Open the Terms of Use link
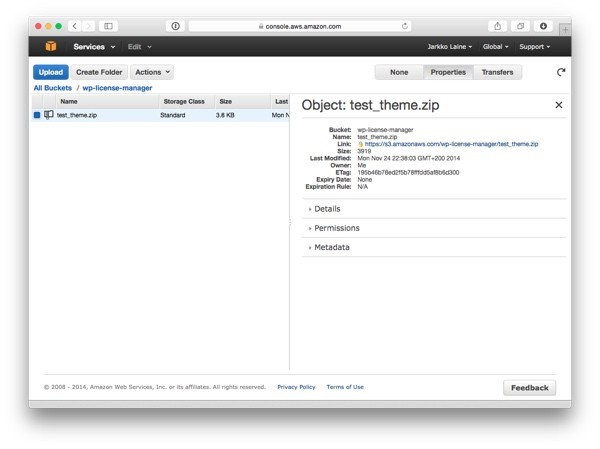 pos(345,387)
